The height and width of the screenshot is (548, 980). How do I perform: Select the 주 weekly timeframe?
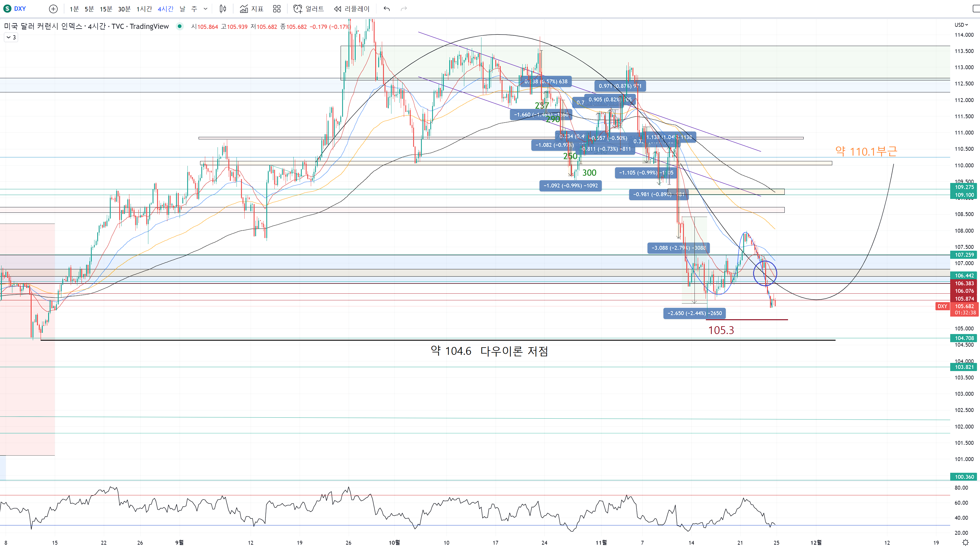[x=194, y=9]
